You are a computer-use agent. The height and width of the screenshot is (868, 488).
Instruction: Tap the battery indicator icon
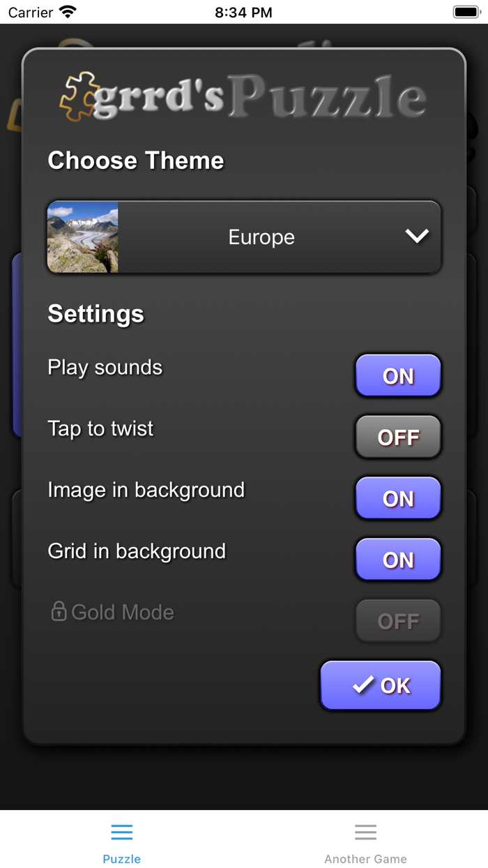click(465, 12)
